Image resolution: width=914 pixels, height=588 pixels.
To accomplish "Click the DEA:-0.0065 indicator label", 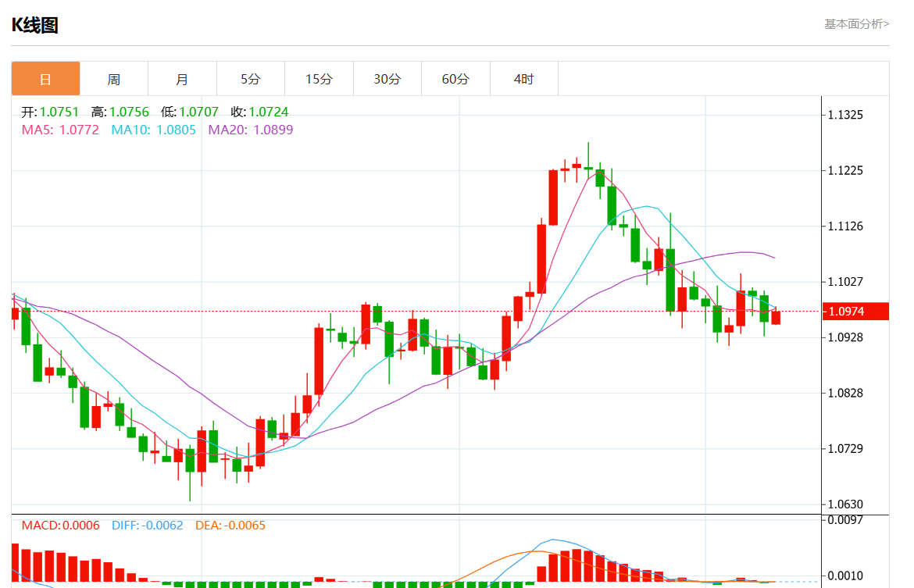I will [x=230, y=525].
